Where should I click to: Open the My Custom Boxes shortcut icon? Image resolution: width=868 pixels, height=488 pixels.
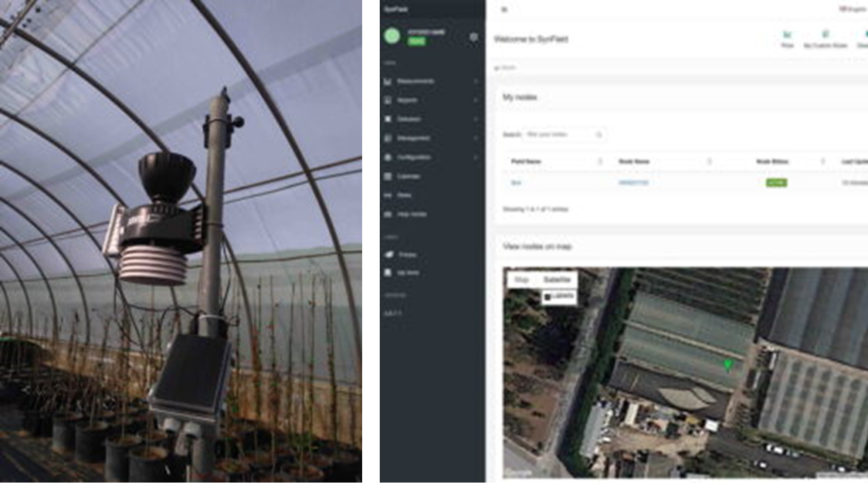pos(825,35)
